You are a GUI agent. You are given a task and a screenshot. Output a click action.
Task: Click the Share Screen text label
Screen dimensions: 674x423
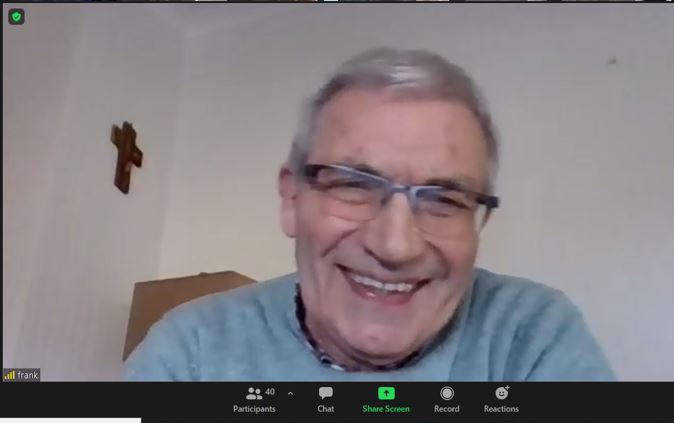(386, 409)
